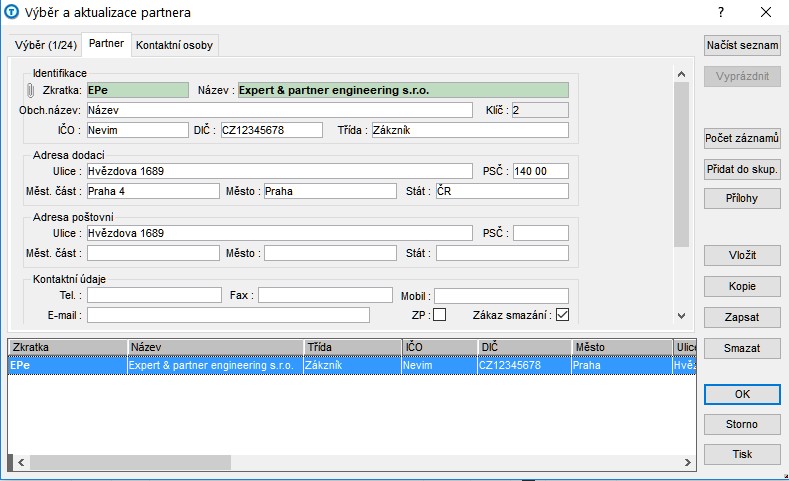Sort by the Město column header
Screen dimensions: 789x481
point(622,347)
